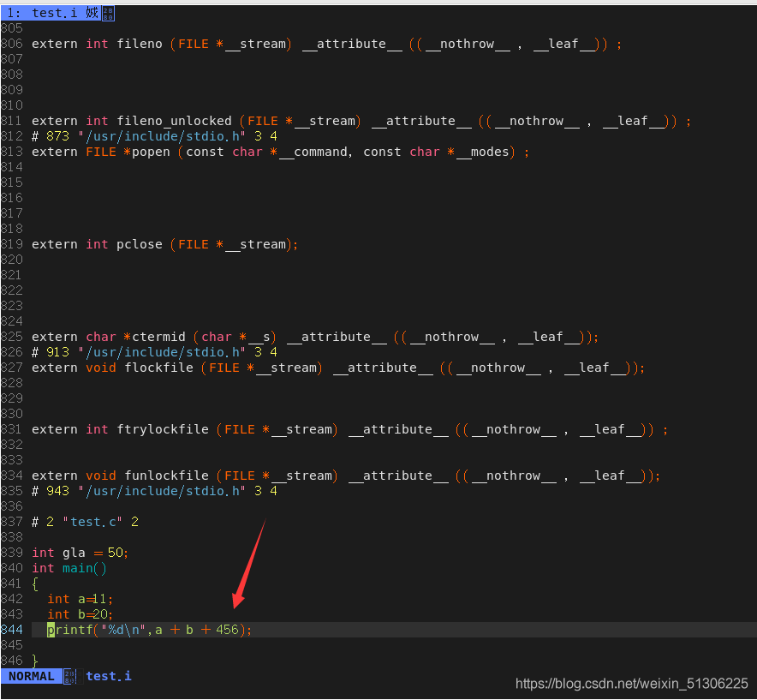757x700 pixels.
Task: Click the '456' number in printf
Action: (x=228, y=630)
